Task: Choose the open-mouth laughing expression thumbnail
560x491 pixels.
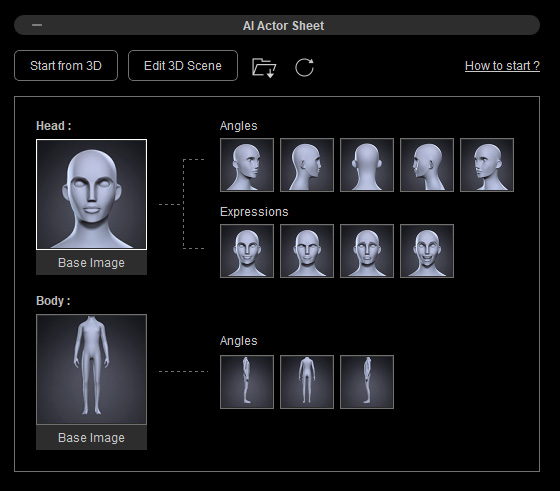Action: pos(427,251)
